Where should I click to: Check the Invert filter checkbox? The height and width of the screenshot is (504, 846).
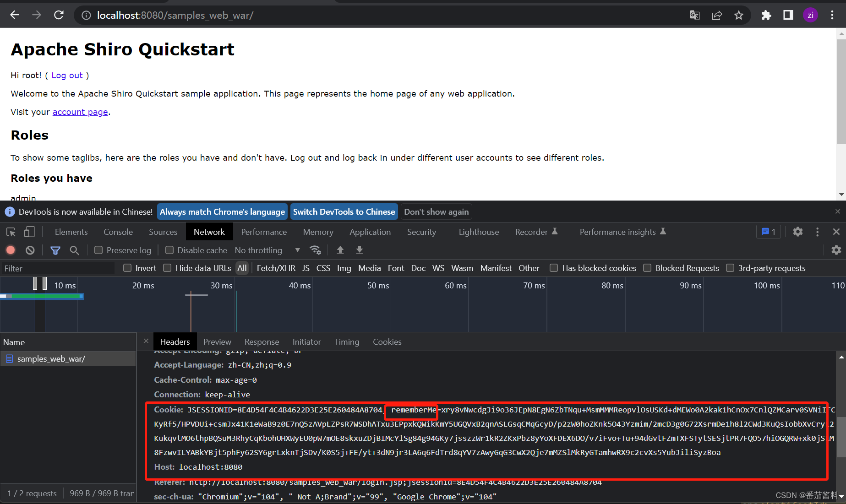click(127, 268)
